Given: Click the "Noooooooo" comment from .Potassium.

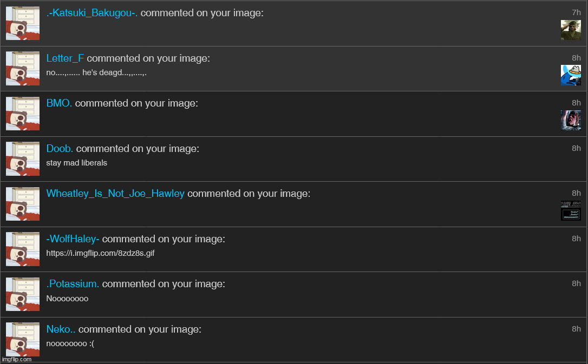Looking at the screenshot, I should pyautogui.click(x=67, y=299).
